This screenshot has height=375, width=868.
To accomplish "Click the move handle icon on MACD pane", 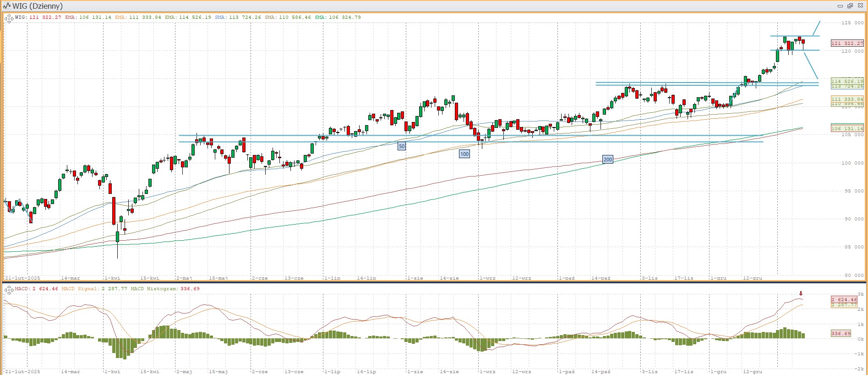I will pyautogui.click(x=9, y=290).
